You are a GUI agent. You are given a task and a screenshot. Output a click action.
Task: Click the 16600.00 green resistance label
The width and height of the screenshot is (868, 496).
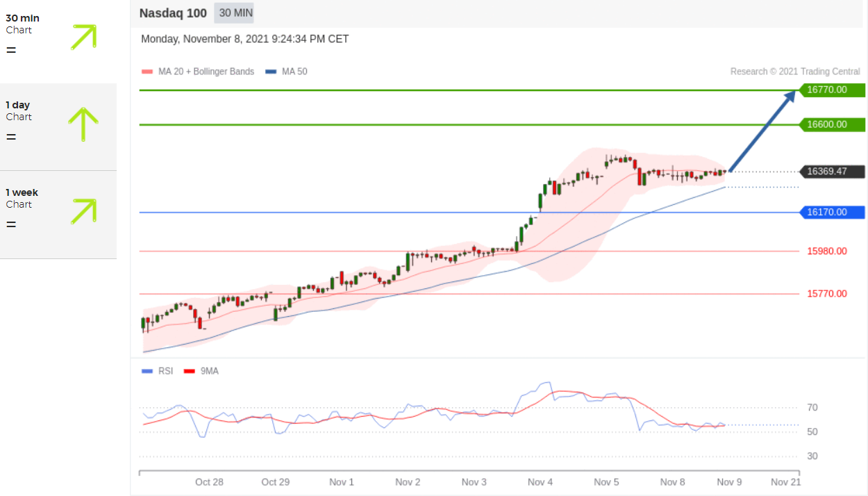832,124
